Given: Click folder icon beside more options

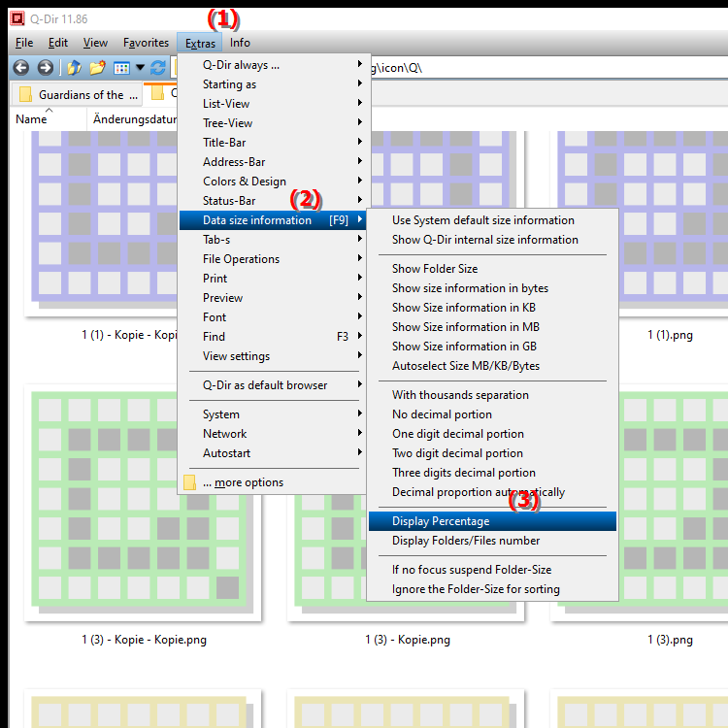Looking at the screenshot, I should pos(189,482).
